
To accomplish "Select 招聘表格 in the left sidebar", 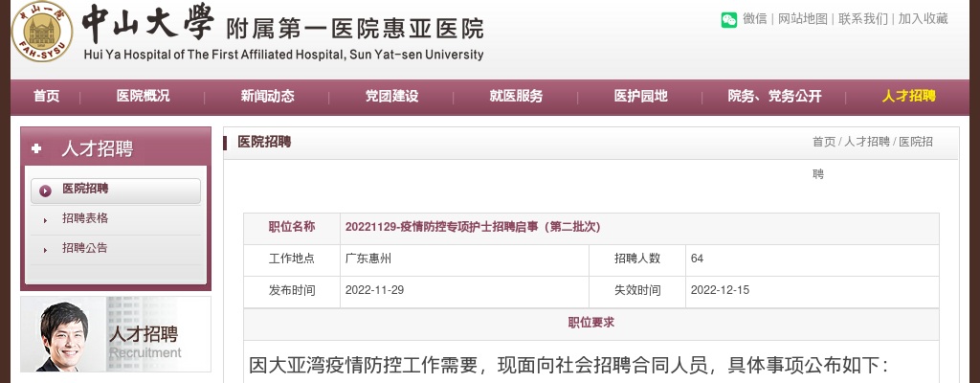I will click(85, 219).
